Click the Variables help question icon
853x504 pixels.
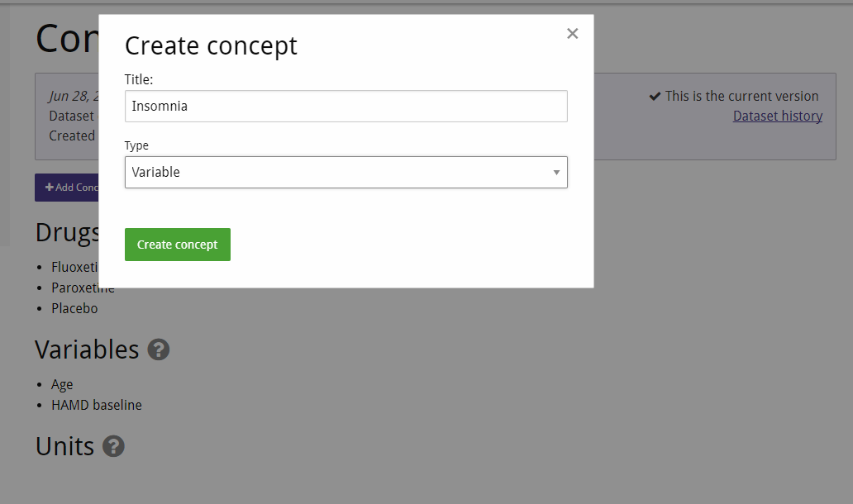click(159, 349)
